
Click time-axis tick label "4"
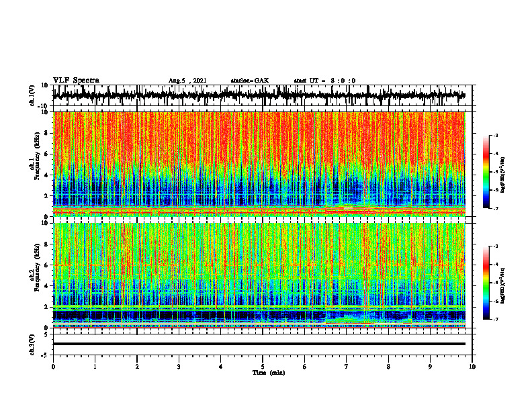pyautogui.click(x=221, y=367)
